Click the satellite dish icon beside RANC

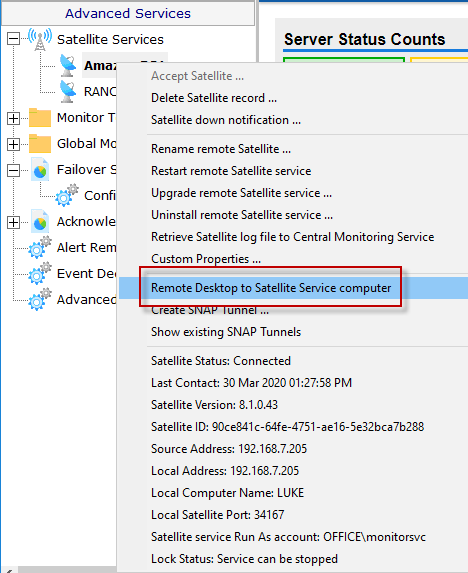(x=68, y=91)
